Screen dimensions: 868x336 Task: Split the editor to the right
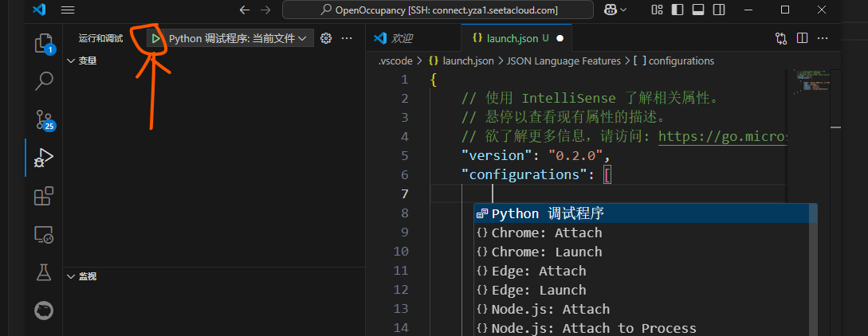[802, 38]
